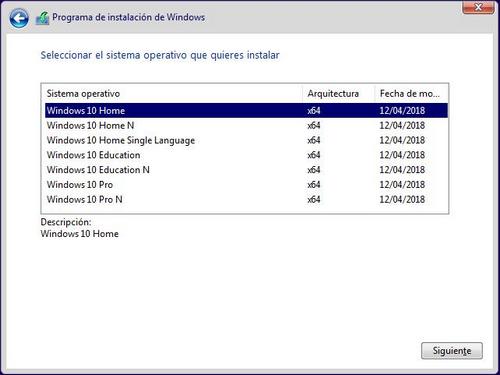This screenshot has height=375, width=500.
Task: Click the 'Windows 10 Home' description text
Action: click(x=79, y=234)
